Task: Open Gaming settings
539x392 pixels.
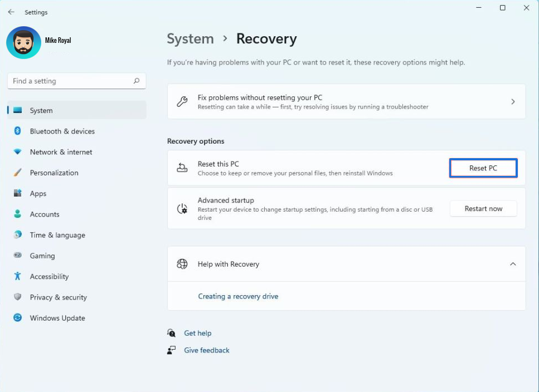Action: tap(77, 256)
